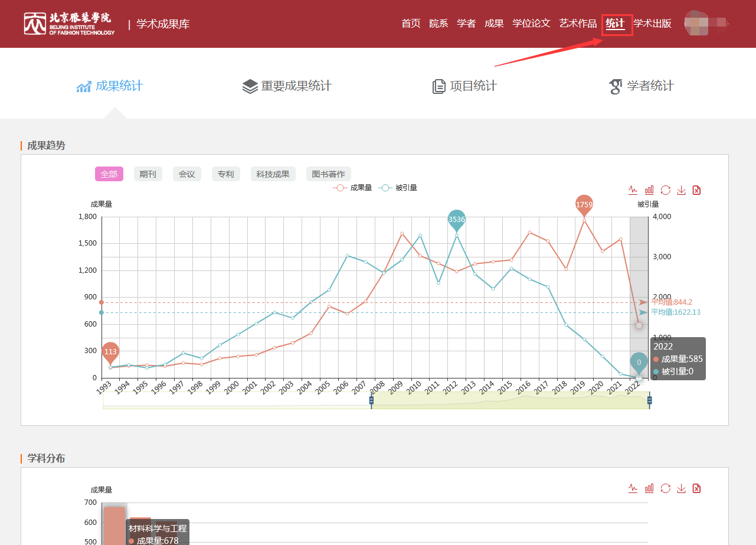Click the 平均值:844.2 label

point(672,302)
